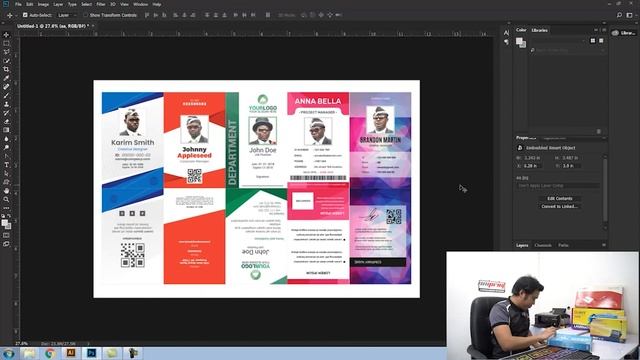
Task: Open the Edit Toolbar ellipsis button
Action: coord(6,208)
